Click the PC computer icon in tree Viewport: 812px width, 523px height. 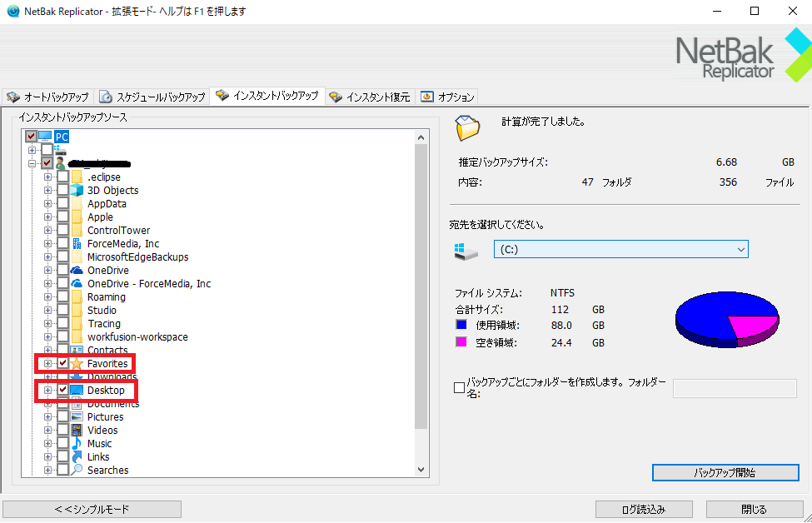point(45,136)
